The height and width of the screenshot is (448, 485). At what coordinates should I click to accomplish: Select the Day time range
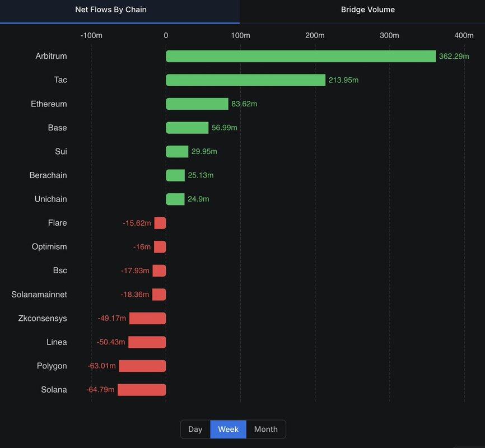195,429
